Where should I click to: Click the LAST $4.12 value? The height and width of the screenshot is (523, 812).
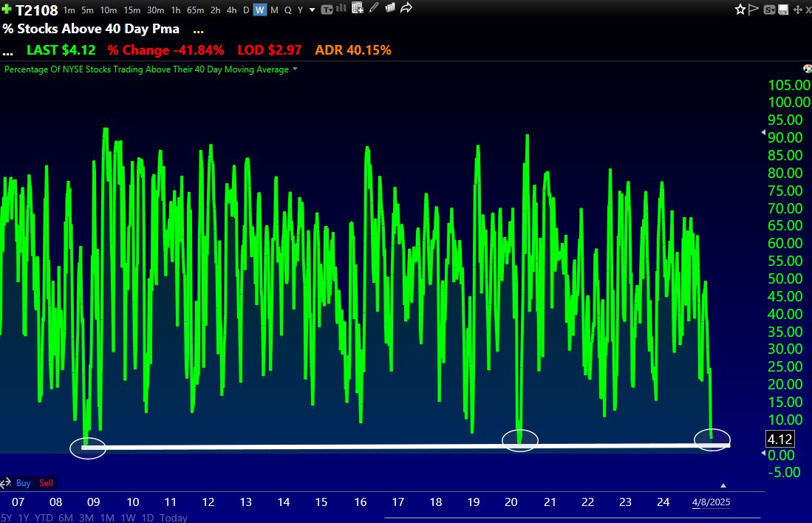tap(61, 50)
